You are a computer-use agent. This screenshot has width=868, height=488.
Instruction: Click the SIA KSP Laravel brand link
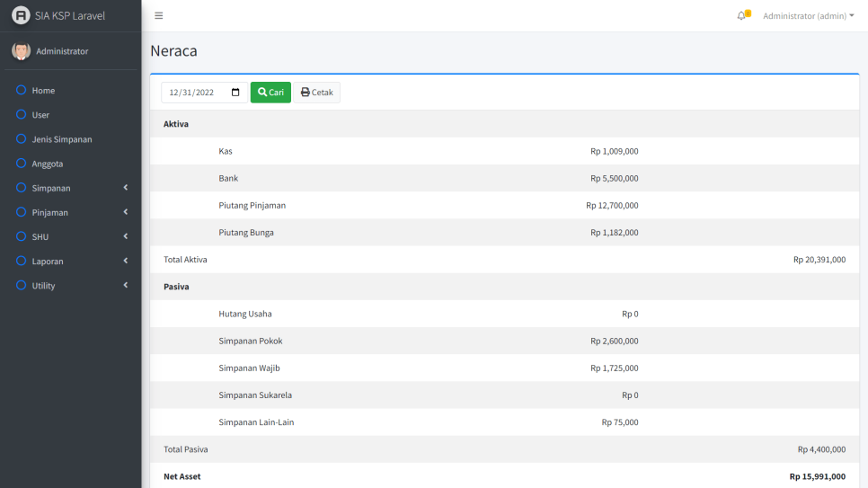70,15
